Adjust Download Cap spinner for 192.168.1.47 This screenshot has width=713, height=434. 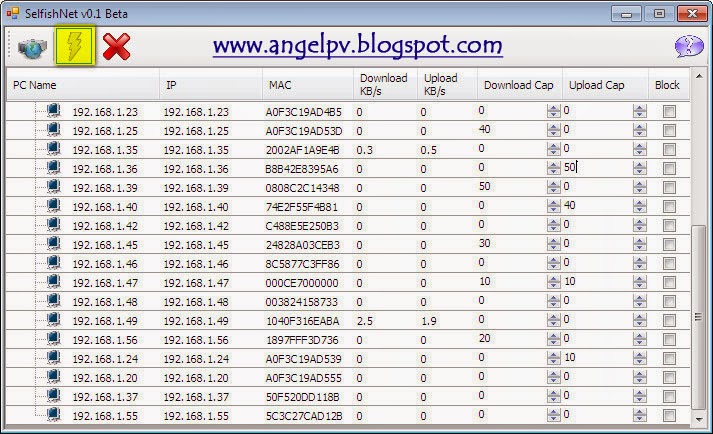tap(553, 282)
